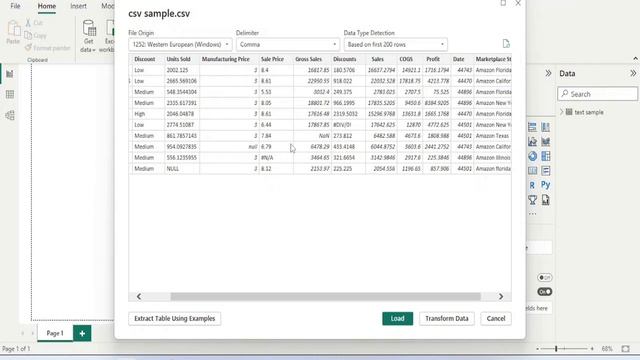Select the Insert ribbon tab

[78, 6]
